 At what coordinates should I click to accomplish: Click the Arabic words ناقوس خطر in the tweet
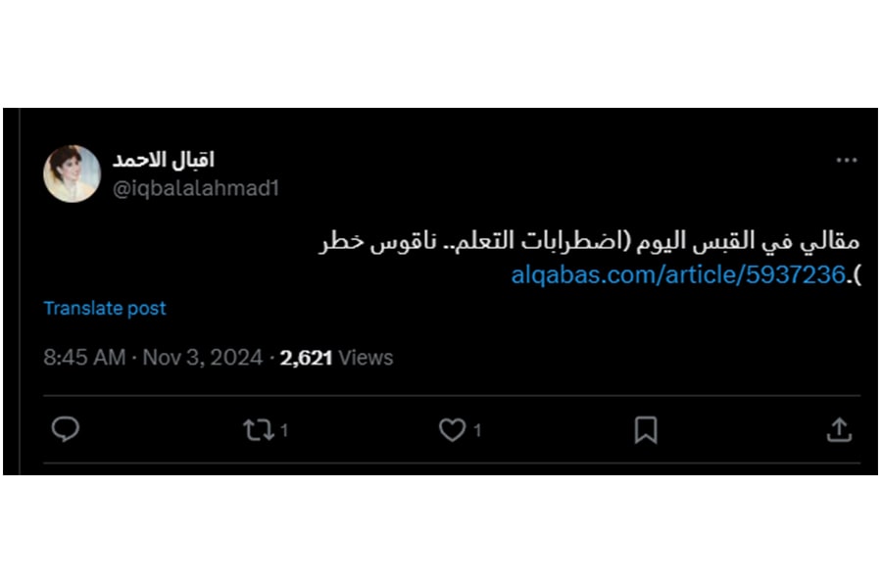click(x=377, y=241)
